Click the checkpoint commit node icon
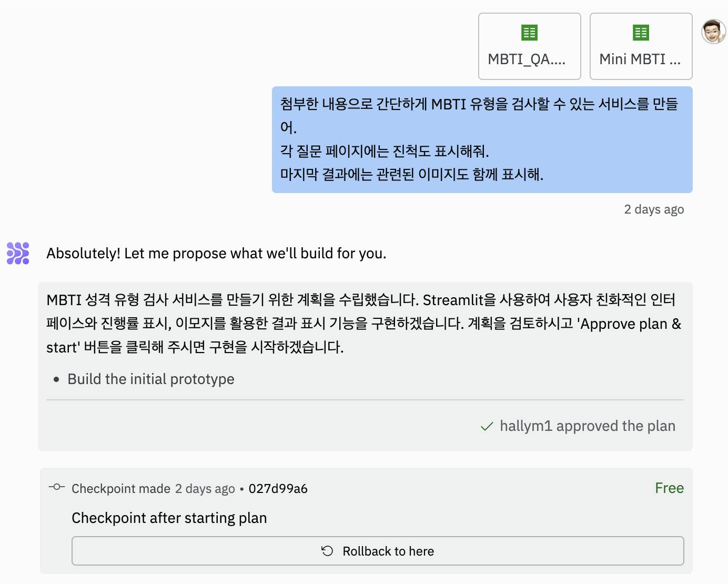Screen dimensions: 728x584 tap(56, 487)
